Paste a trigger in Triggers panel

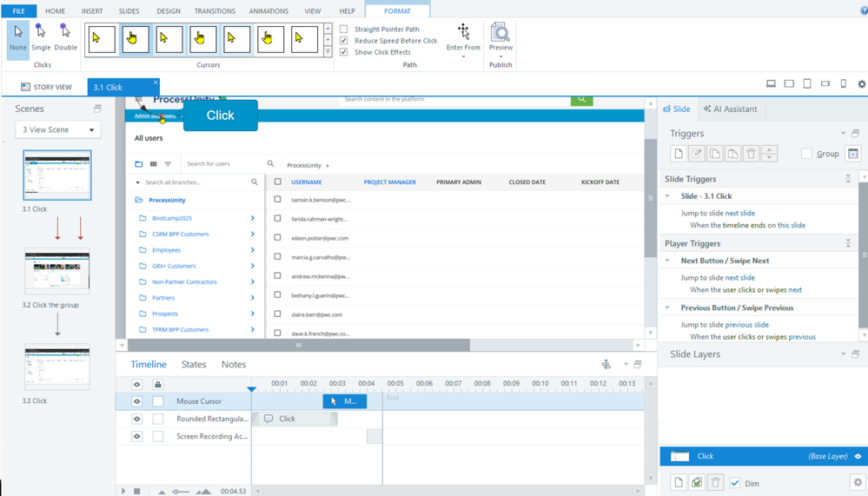point(733,154)
